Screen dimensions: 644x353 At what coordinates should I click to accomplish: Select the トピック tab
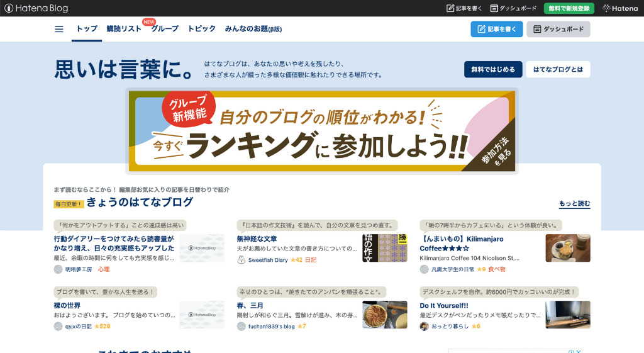click(x=201, y=29)
